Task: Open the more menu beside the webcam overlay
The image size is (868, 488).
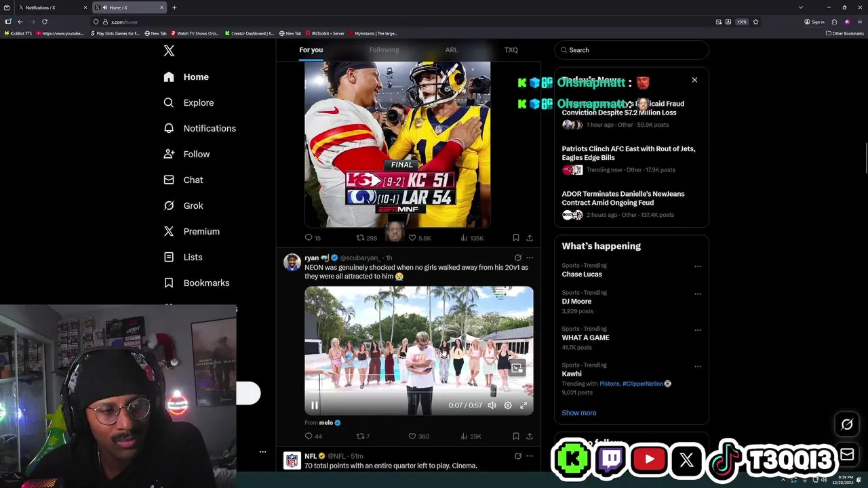Action: (262, 451)
